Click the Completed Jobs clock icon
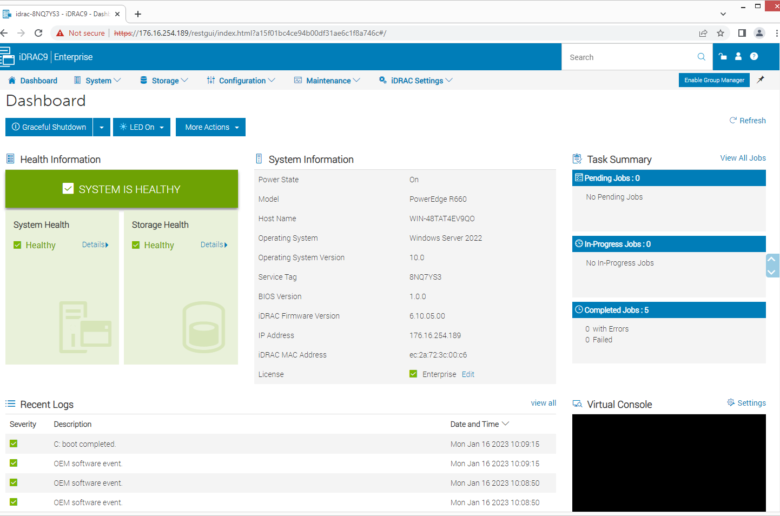This screenshot has width=780, height=516. [579, 309]
